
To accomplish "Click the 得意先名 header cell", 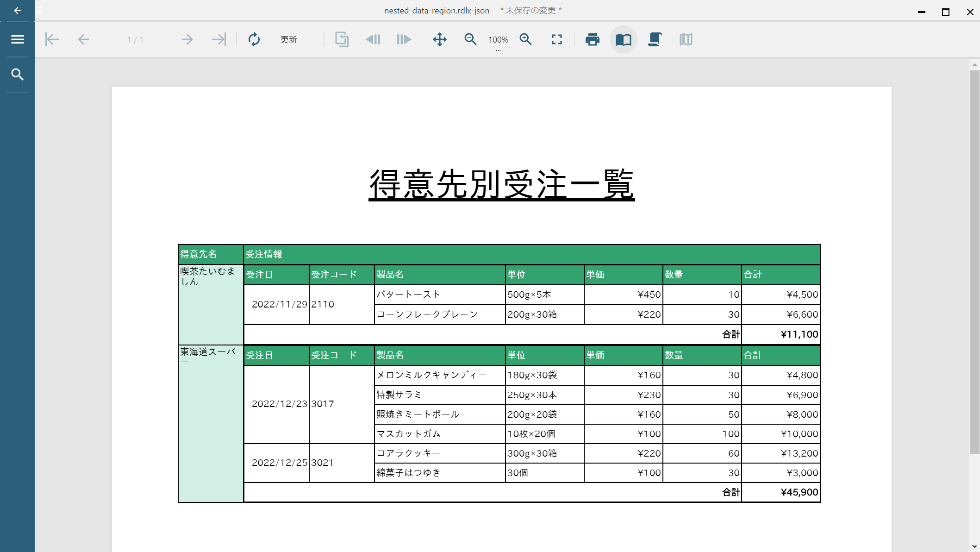I will click(x=211, y=254).
